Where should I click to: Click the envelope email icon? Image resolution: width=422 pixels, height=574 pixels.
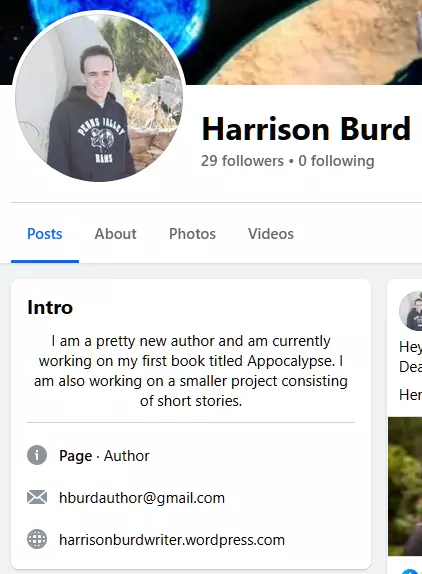coord(37,497)
